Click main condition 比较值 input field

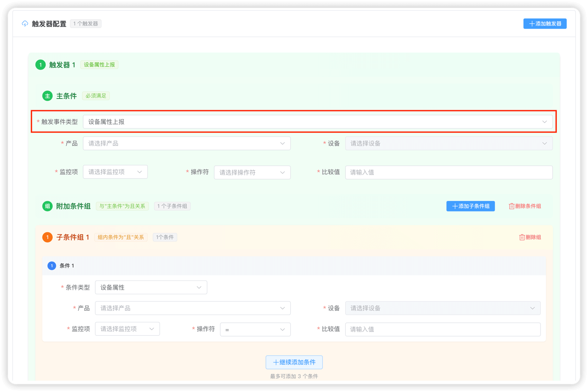click(449, 172)
